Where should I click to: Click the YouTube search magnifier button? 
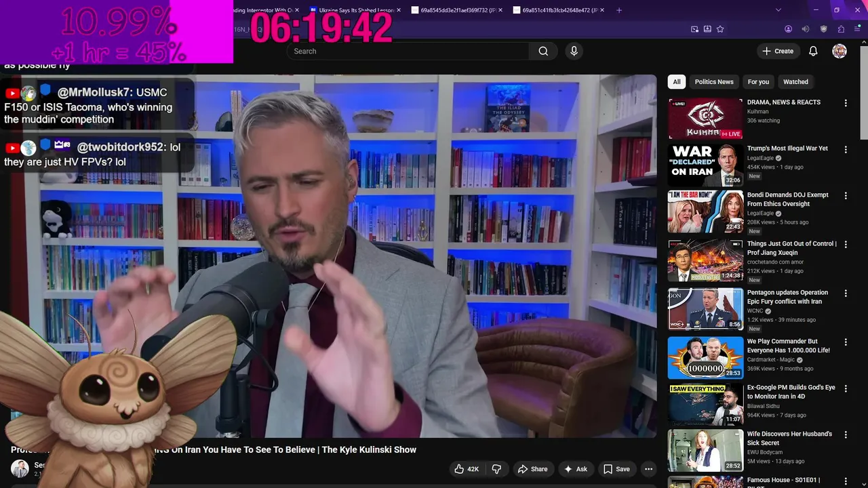point(543,51)
